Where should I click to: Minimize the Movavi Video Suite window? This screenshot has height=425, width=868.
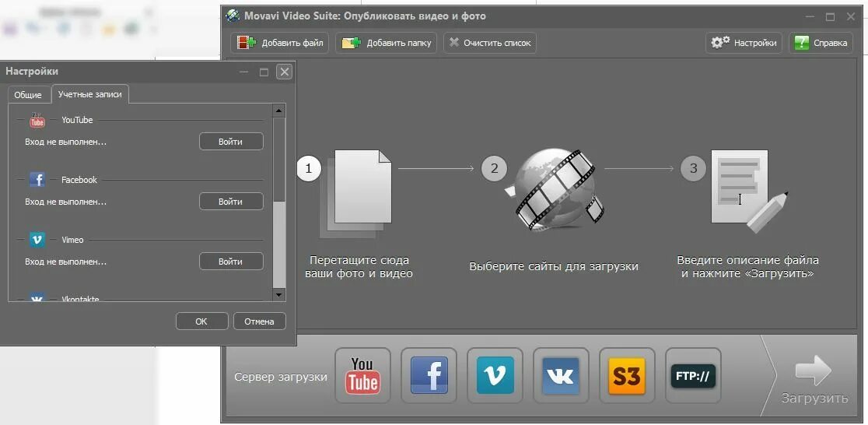tap(810, 16)
